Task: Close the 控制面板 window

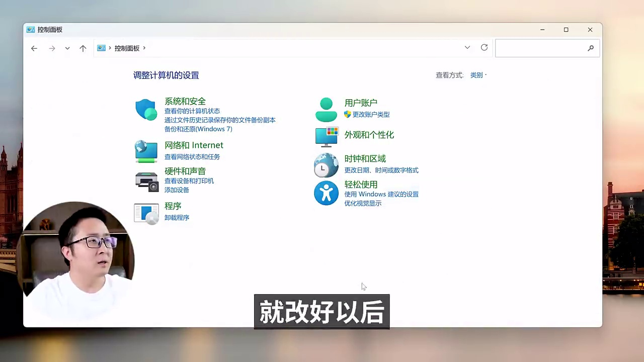Action: [590, 30]
